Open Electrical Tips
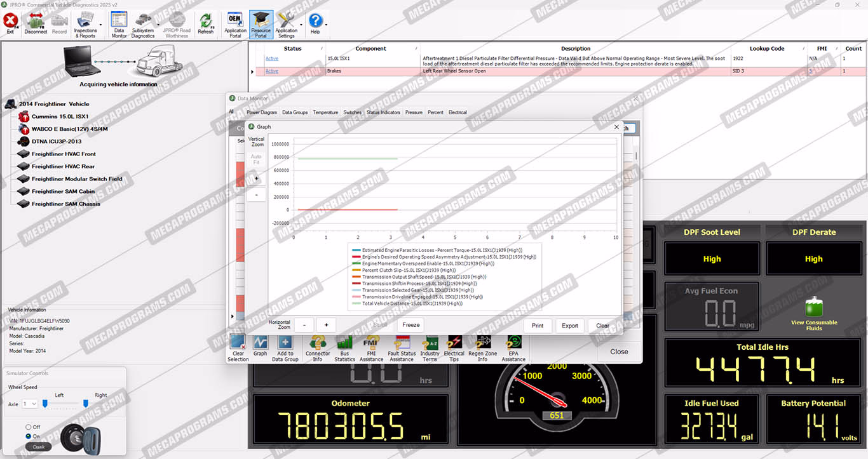 click(x=454, y=349)
